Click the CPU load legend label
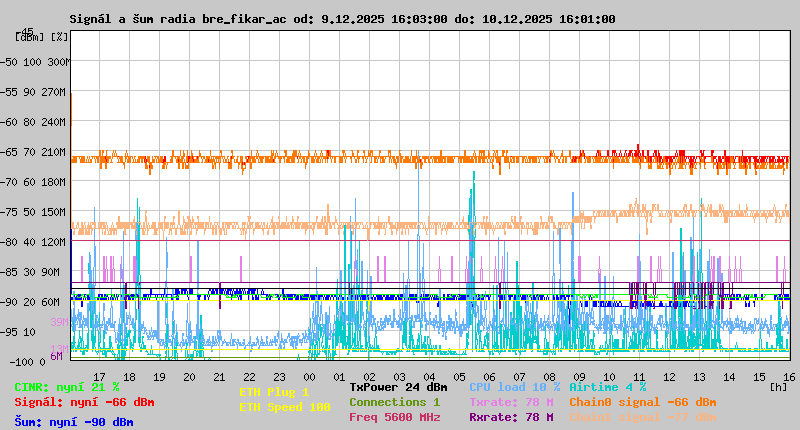This screenshot has height=430, width=800. [x=514, y=387]
